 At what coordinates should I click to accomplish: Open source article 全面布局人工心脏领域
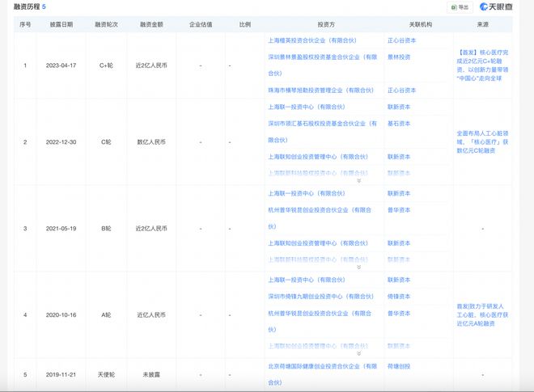click(x=482, y=142)
